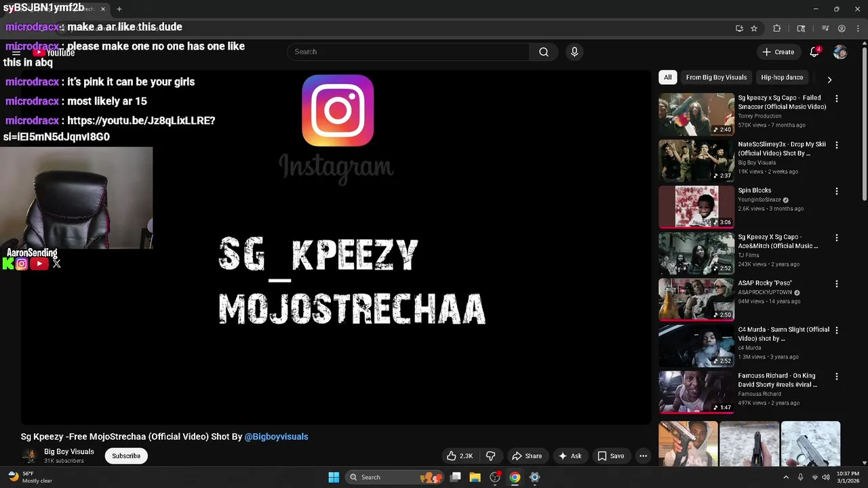Image resolution: width=868 pixels, height=488 pixels.
Task: Open options for Famouss Richard video
Action: click(x=837, y=376)
